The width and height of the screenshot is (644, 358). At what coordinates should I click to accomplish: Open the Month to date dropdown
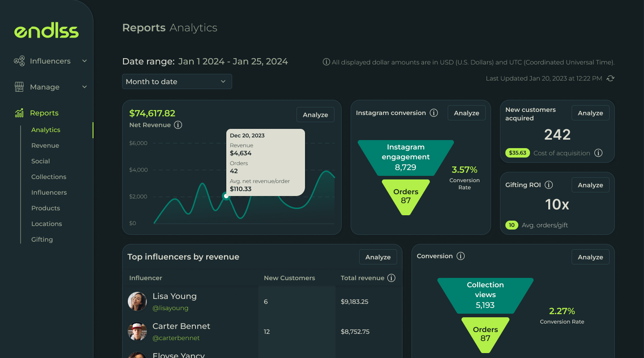click(177, 81)
